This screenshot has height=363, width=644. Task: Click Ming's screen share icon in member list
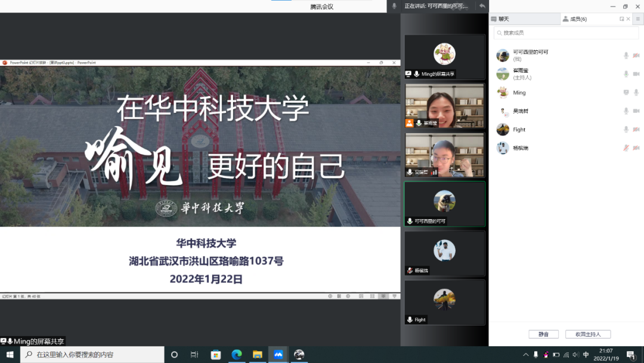[x=626, y=93]
